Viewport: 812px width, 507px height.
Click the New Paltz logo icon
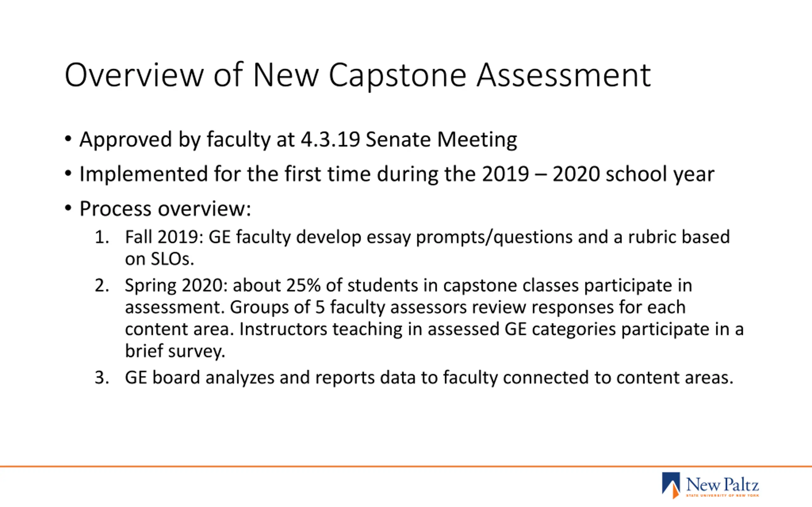pyautogui.click(x=671, y=485)
